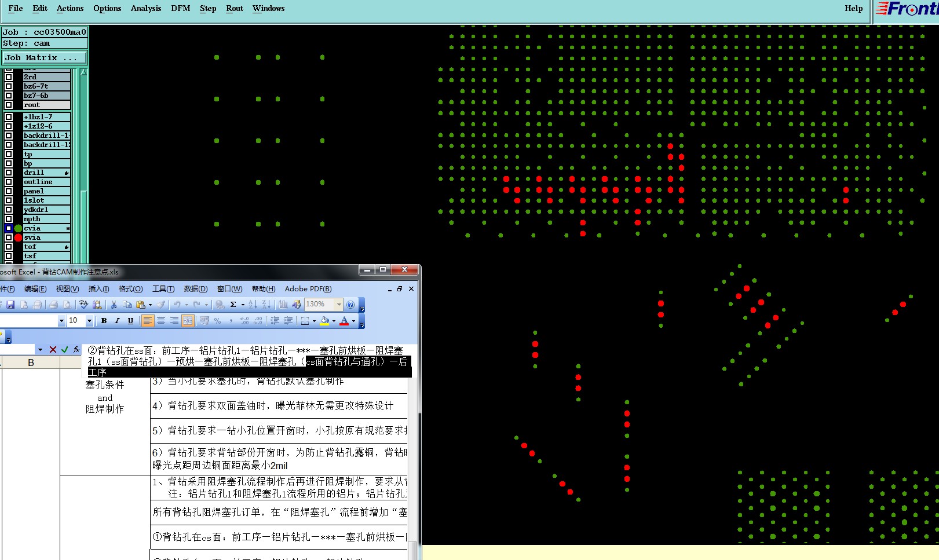Click the Undo arrow icon

pyautogui.click(x=177, y=305)
